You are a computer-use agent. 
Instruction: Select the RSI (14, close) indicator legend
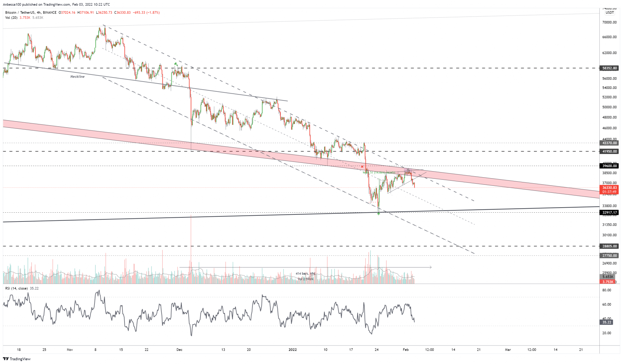(17, 289)
